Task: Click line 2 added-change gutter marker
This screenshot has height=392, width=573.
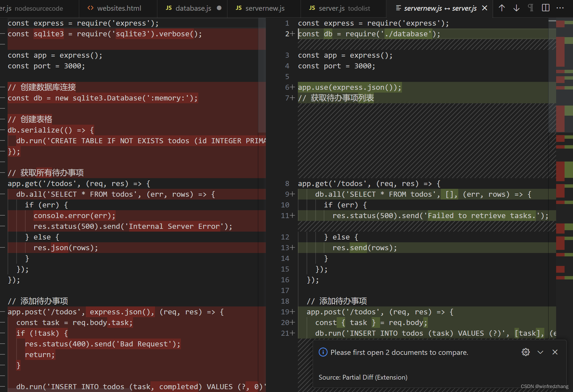Action: pos(293,34)
